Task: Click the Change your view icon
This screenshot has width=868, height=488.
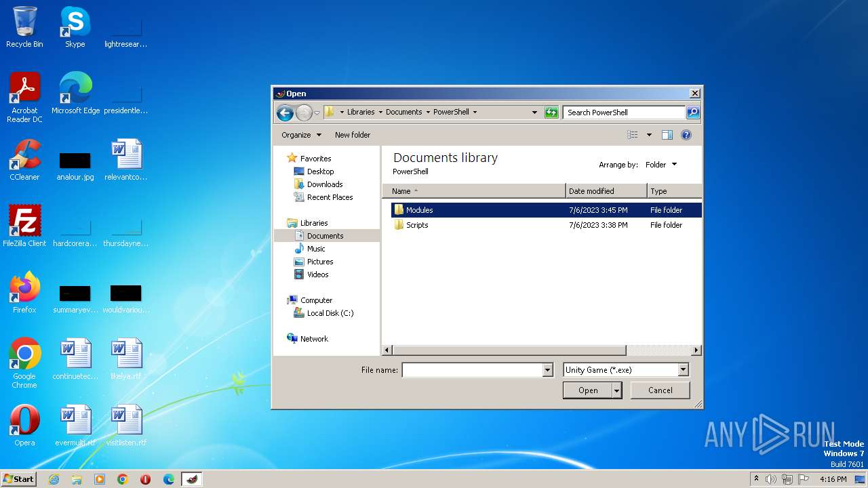Action: (633, 135)
